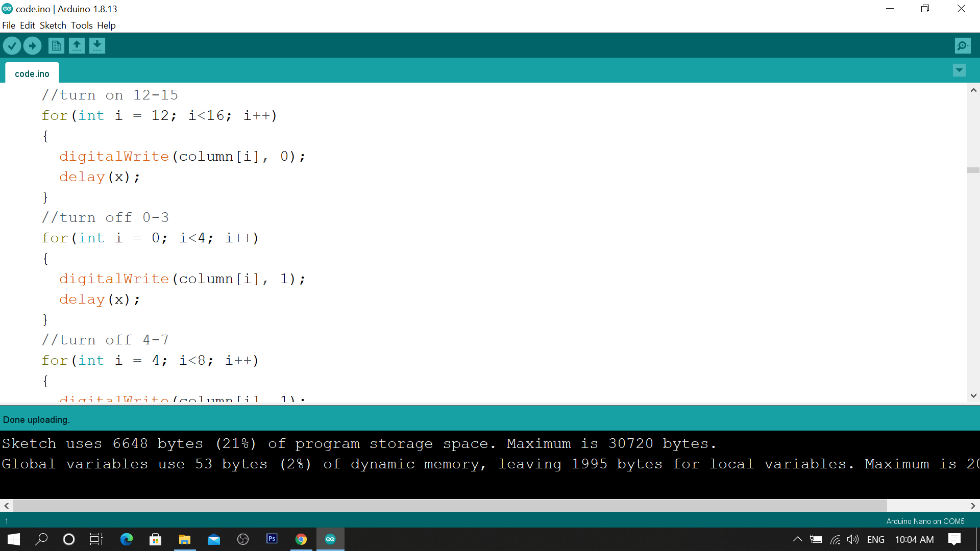
Task: Launch Google Chrome from the taskbar
Action: (x=301, y=539)
